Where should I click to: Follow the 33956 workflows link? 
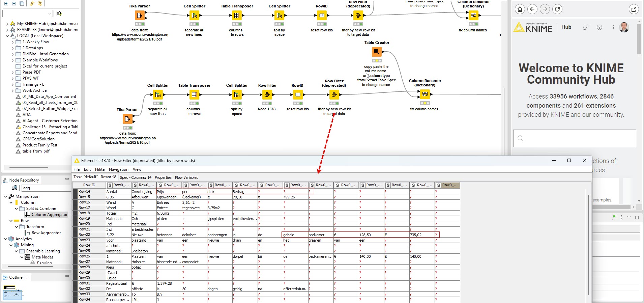click(573, 97)
